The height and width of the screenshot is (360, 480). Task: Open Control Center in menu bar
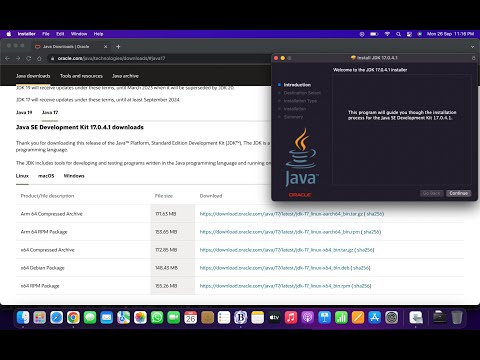tap(409, 34)
